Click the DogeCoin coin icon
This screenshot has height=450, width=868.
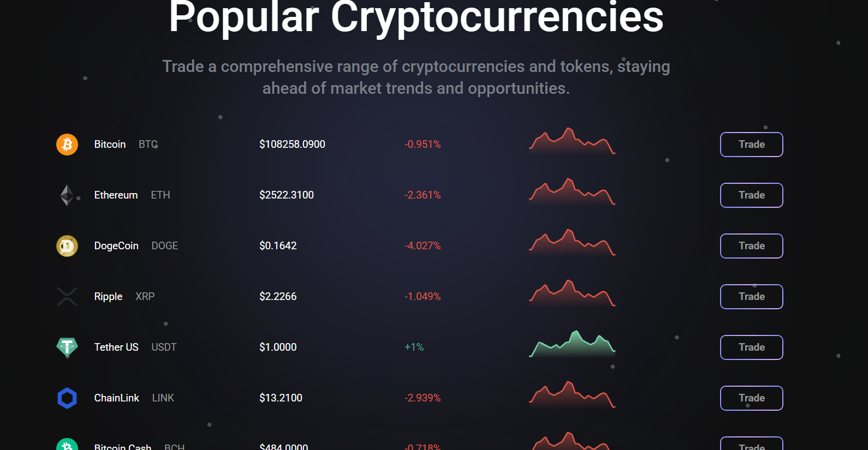coord(67,246)
